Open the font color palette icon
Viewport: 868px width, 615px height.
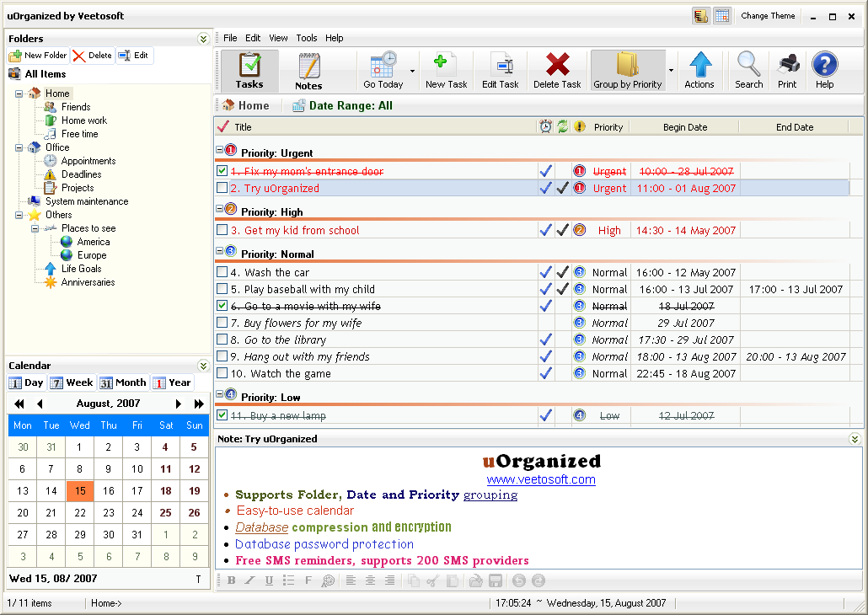click(x=329, y=580)
